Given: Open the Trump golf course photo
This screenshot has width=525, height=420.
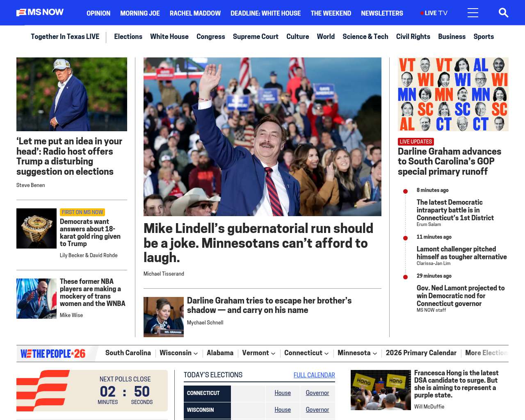Looking at the screenshot, I should 72,94.
